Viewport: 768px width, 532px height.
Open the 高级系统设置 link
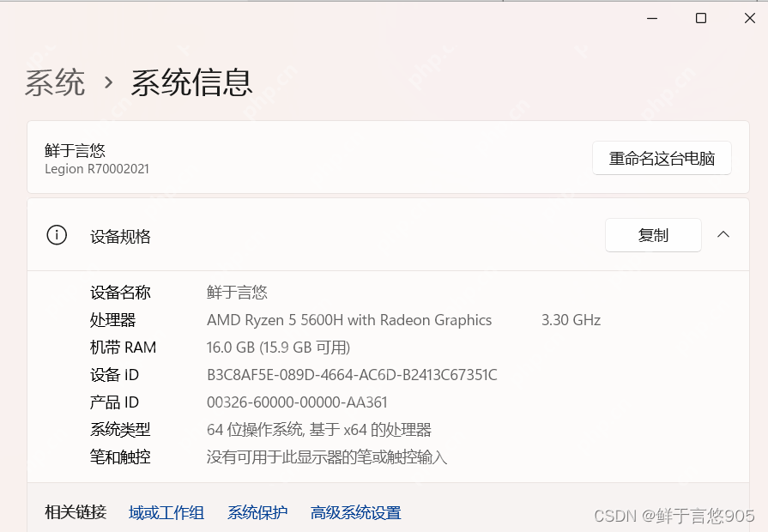coord(355,513)
